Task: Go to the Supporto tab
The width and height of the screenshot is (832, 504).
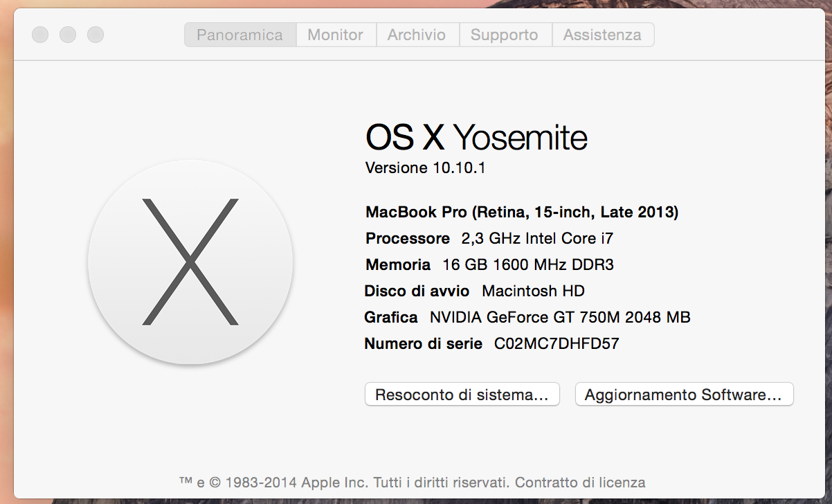Action: click(x=505, y=35)
